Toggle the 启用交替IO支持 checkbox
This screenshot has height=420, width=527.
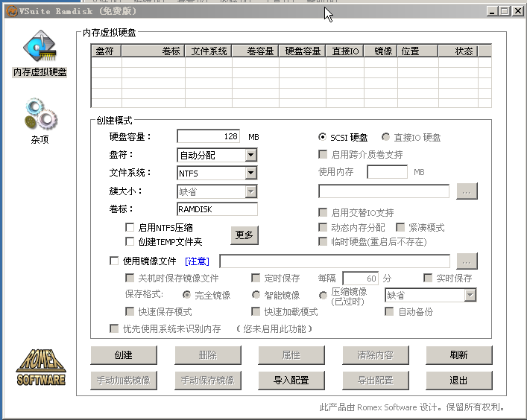click(323, 212)
